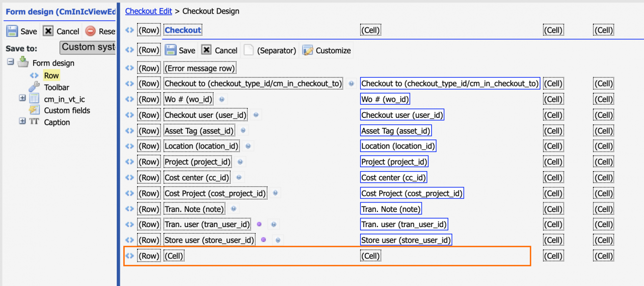
Task: Click the small blue icon after Checkout user label
Action: coord(256,115)
